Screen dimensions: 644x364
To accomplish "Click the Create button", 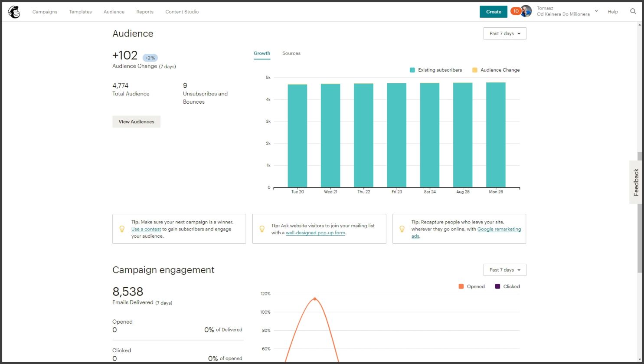I will click(x=494, y=12).
